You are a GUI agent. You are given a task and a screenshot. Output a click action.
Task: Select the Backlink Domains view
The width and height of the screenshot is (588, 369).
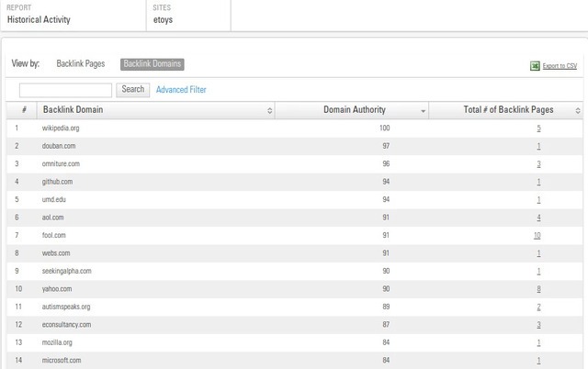pyautogui.click(x=153, y=64)
